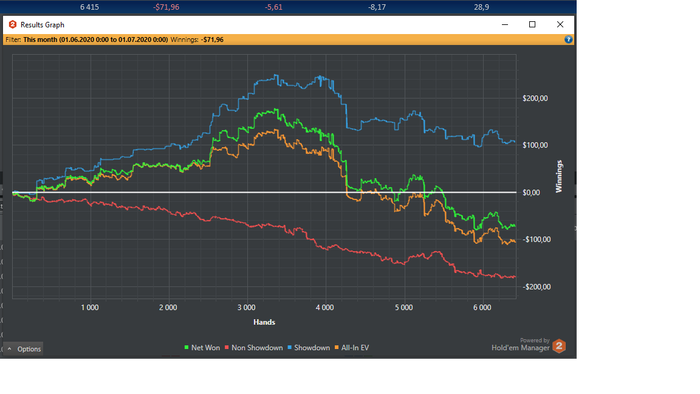The image size is (700, 394).
Task: Click the -$100,00 y-axis label
Action: pos(536,240)
